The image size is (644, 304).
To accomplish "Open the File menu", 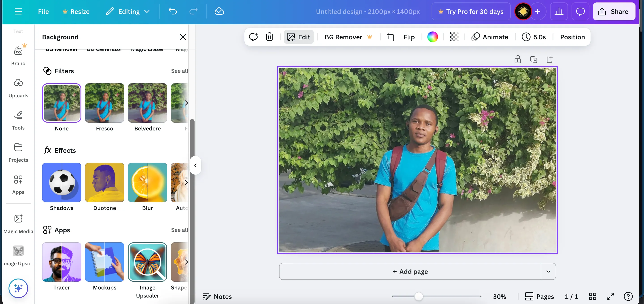I will coord(43,11).
